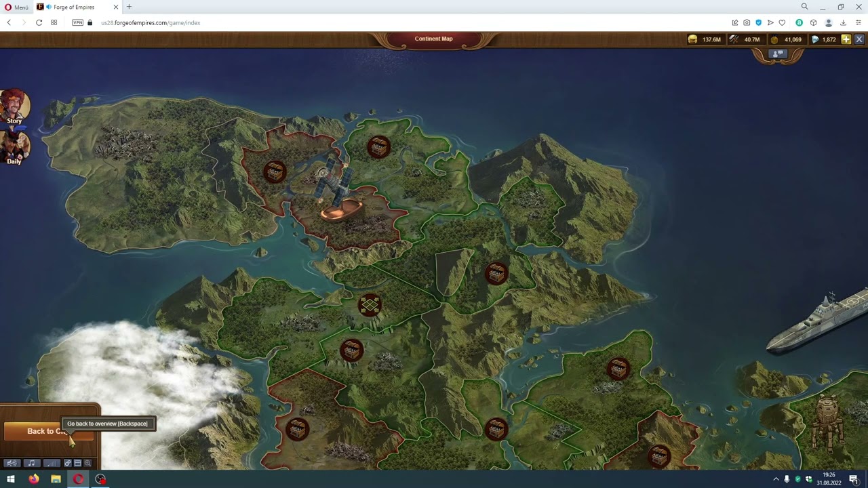This screenshot has width=868, height=488.
Task: Reload the current page
Action: point(39,22)
